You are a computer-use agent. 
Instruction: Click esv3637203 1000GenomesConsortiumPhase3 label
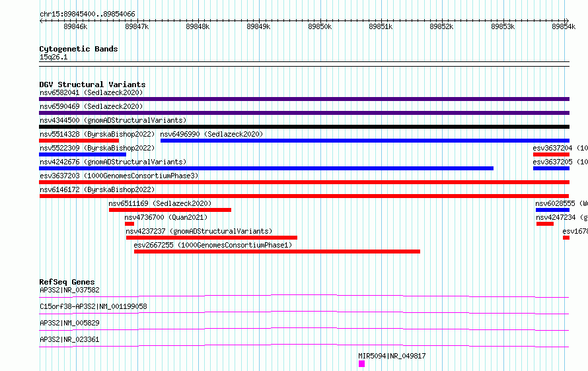(119, 176)
